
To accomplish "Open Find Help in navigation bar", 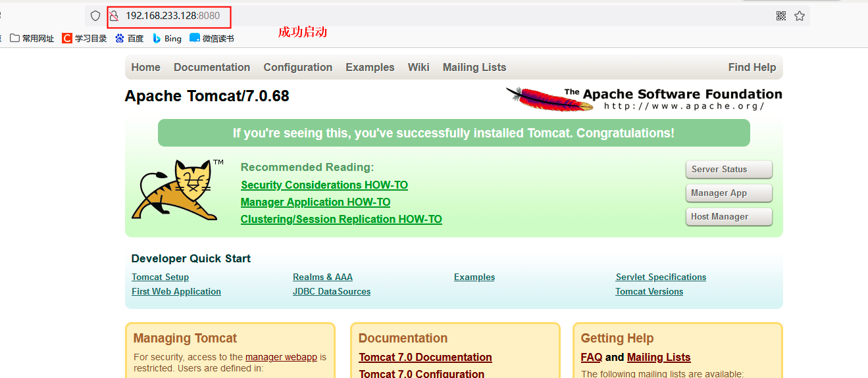I will point(752,67).
